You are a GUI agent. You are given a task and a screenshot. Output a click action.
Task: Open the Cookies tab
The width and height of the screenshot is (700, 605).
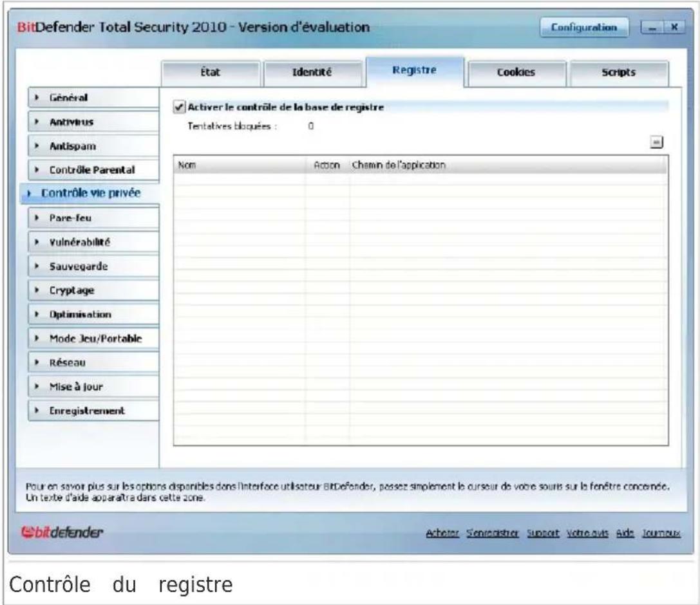click(516, 73)
